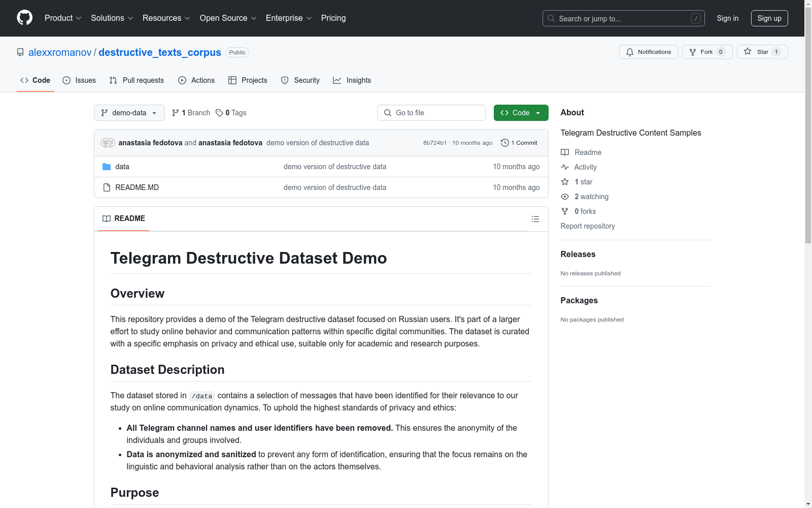812x508 pixels.
Task: Open the data folder
Action: point(122,167)
